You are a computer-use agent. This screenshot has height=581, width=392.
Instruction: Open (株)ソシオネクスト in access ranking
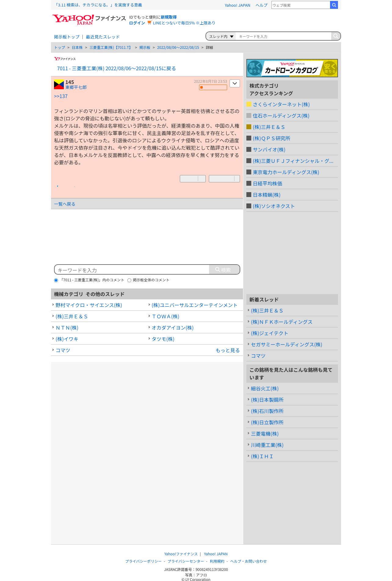[274, 206]
